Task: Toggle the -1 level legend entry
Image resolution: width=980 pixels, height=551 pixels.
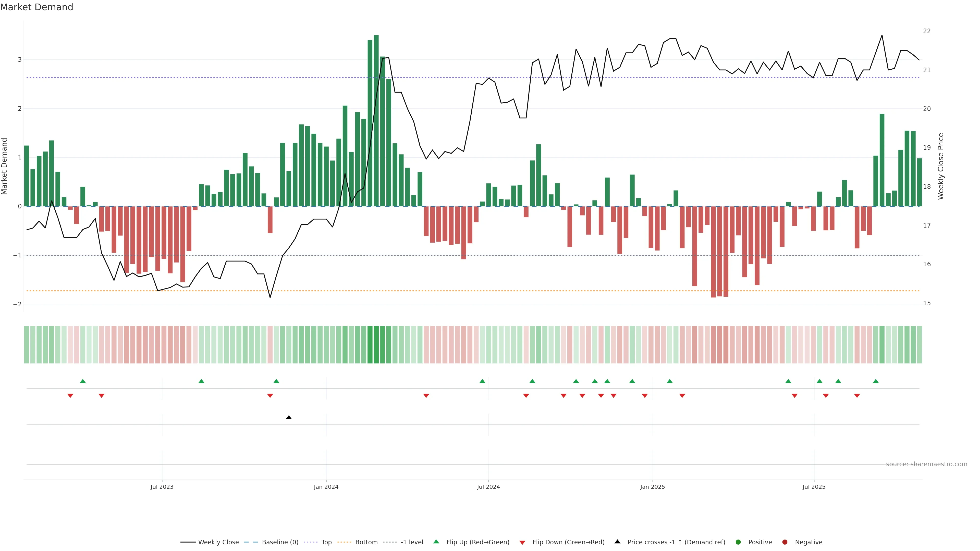Action: point(412,542)
